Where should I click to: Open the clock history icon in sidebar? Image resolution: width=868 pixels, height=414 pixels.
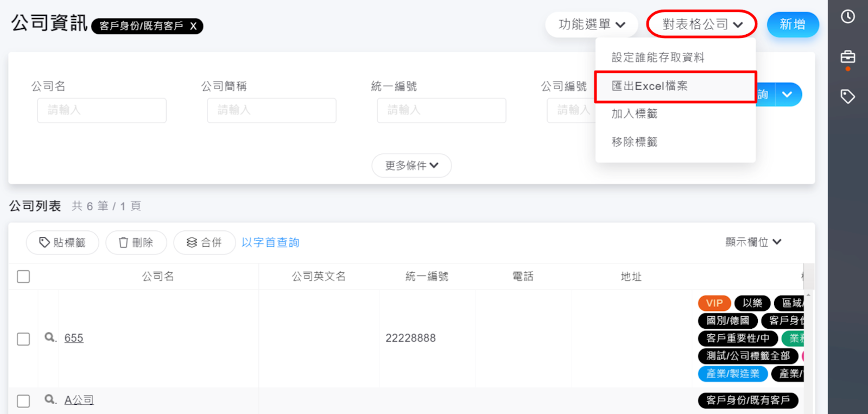point(847,17)
